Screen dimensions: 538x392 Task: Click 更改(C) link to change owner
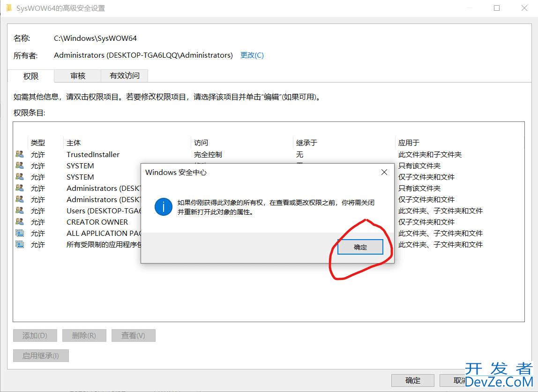[252, 55]
